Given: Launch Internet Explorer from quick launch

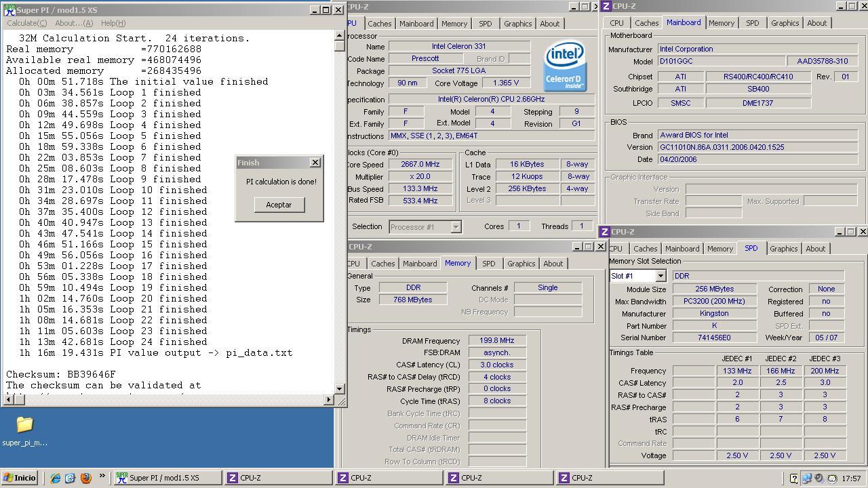Looking at the screenshot, I should [x=56, y=478].
